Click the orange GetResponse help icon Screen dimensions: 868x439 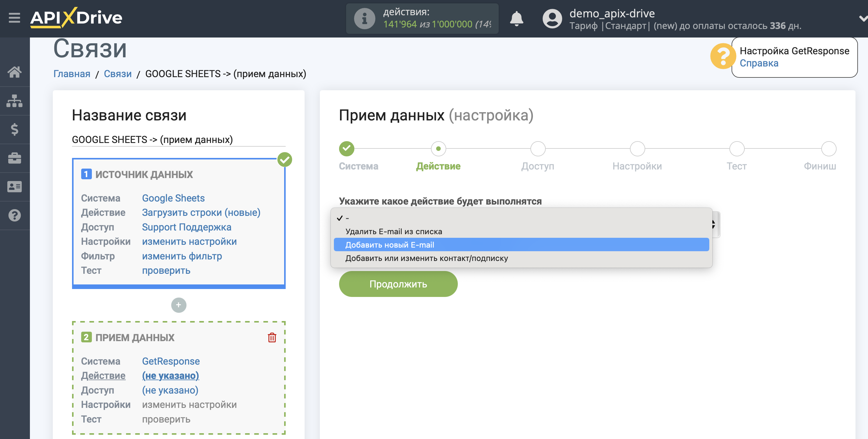point(722,57)
